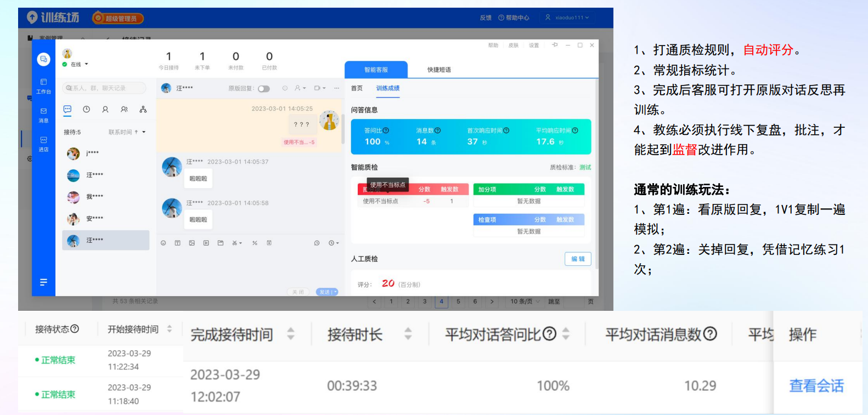
Task: Go to page 5 in pagination
Action: pyautogui.click(x=458, y=302)
